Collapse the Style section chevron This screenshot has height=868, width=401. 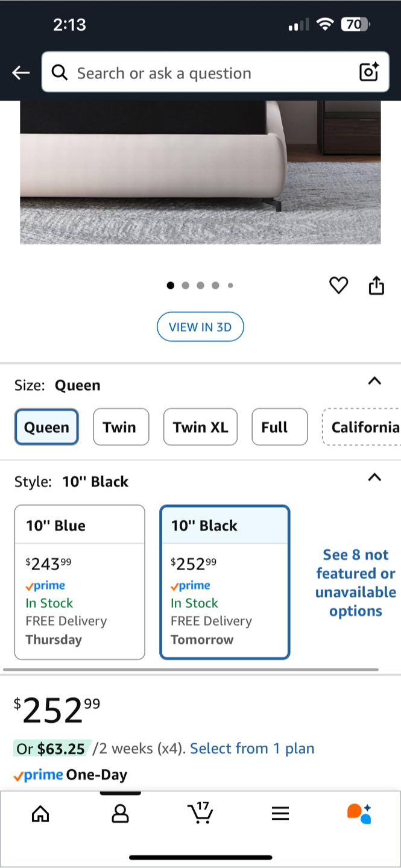click(374, 477)
